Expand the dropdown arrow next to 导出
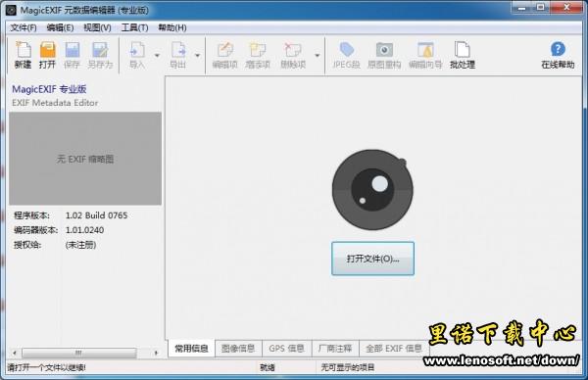This screenshot has width=588, height=380. [198, 56]
